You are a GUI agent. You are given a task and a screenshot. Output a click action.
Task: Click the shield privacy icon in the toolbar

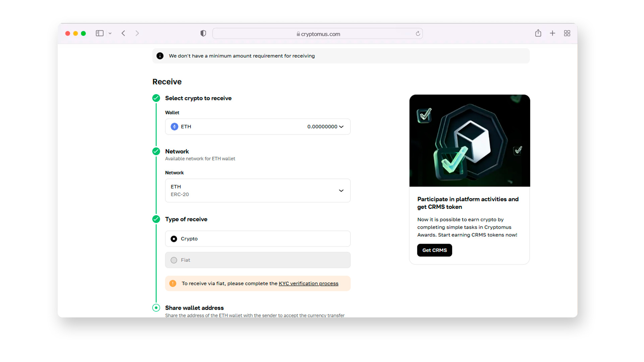coord(203,33)
